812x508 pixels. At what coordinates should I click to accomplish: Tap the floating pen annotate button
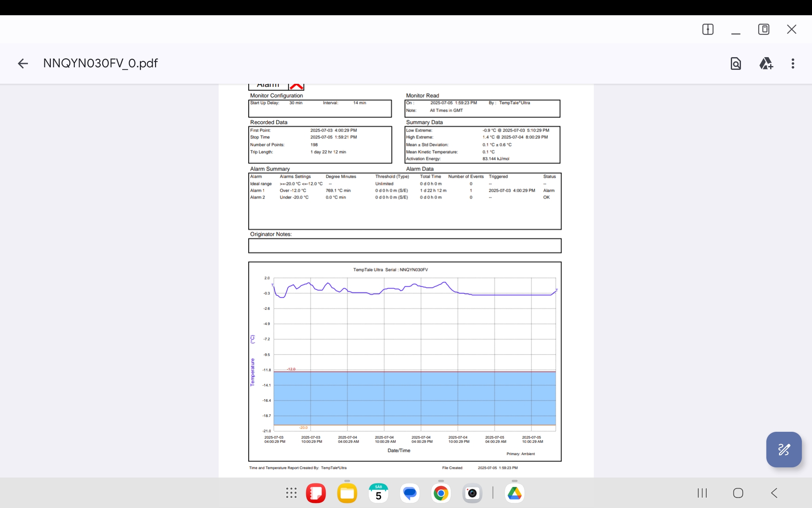click(784, 449)
